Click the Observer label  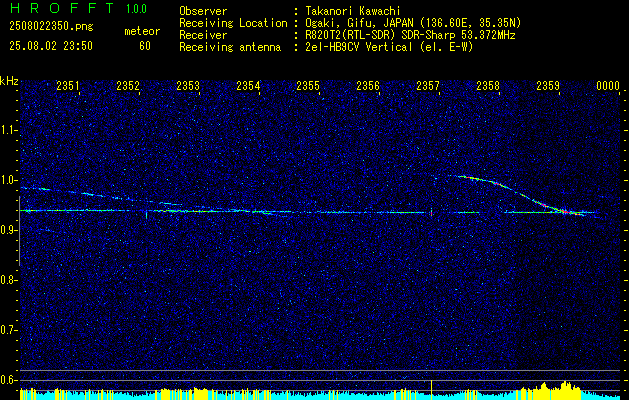203,11
